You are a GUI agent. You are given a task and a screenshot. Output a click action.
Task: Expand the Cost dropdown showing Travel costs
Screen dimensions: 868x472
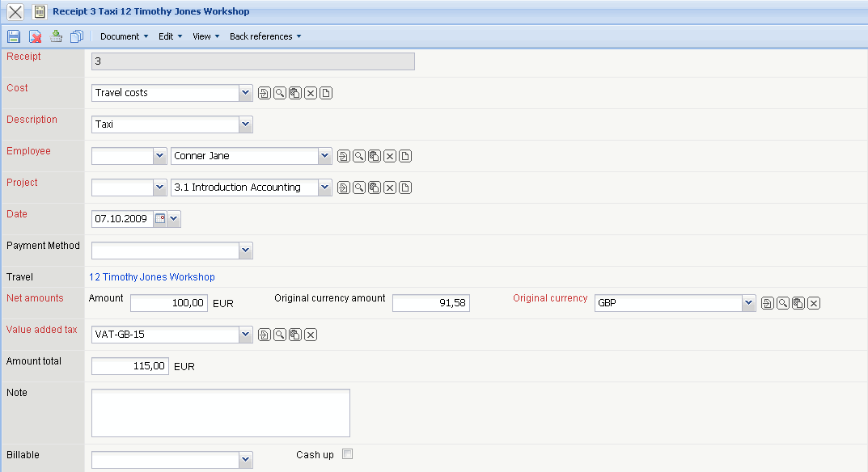coord(246,93)
